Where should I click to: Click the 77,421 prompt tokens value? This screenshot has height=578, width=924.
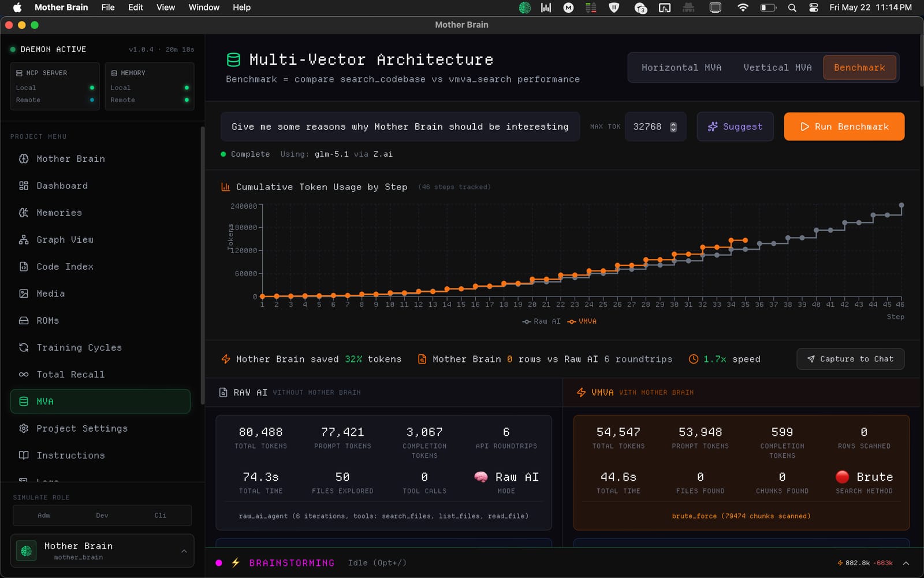(x=342, y=432)
